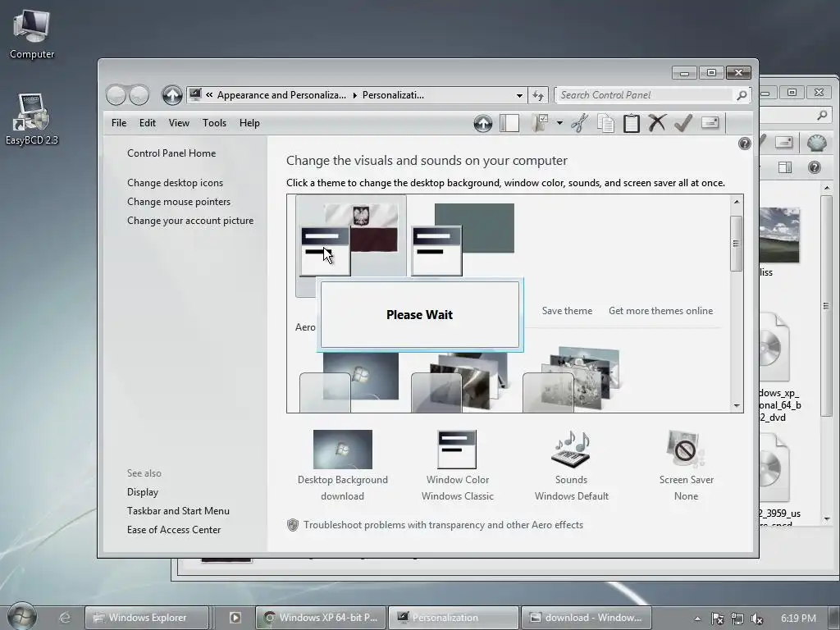Open Taskbar and Start Menu link
Viewport: 840px width, 630px height.
click(178, 511)
